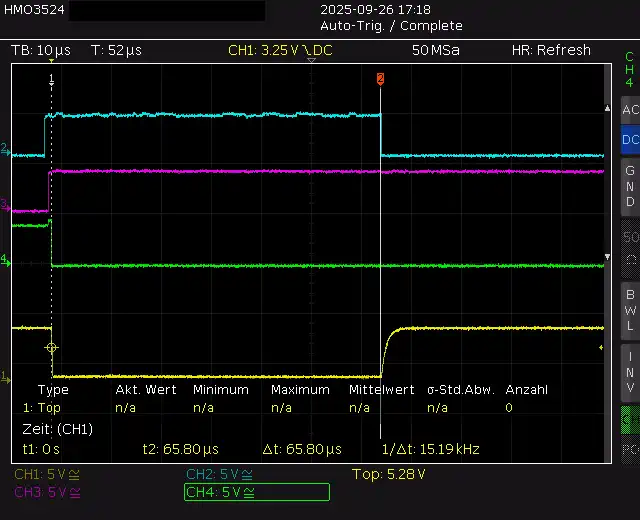The height and width of the screenshot is (520, 640).
Task: Click the highlighted CH4 5 V box
Action: point(257,492)
